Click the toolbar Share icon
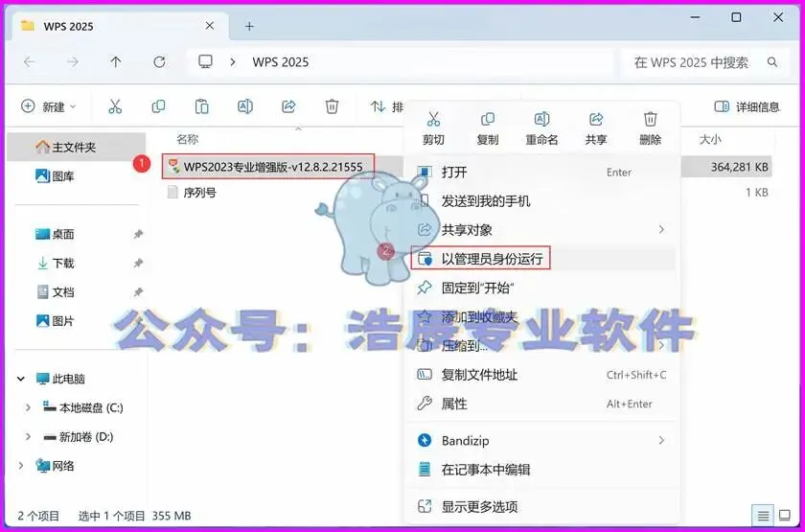This screenshot has height=532, width=805. (288, 106)
